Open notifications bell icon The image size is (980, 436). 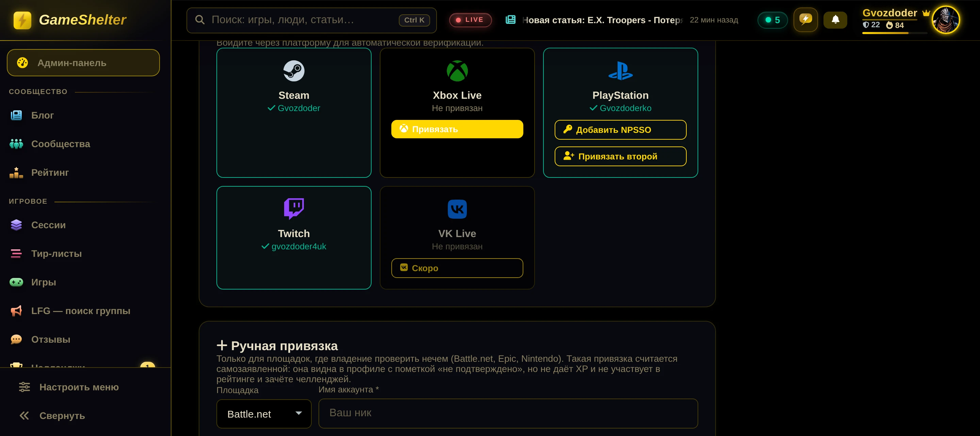[835, 20]
